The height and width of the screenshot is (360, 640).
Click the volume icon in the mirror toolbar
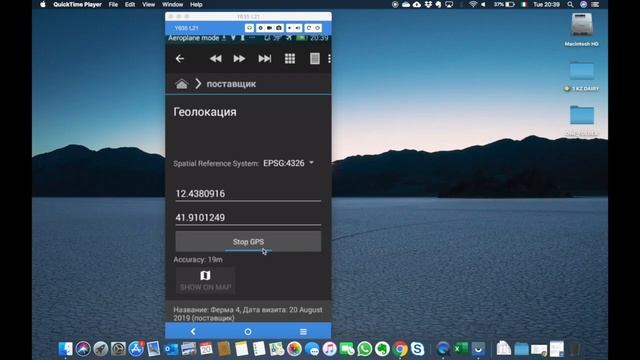point(298,28)
